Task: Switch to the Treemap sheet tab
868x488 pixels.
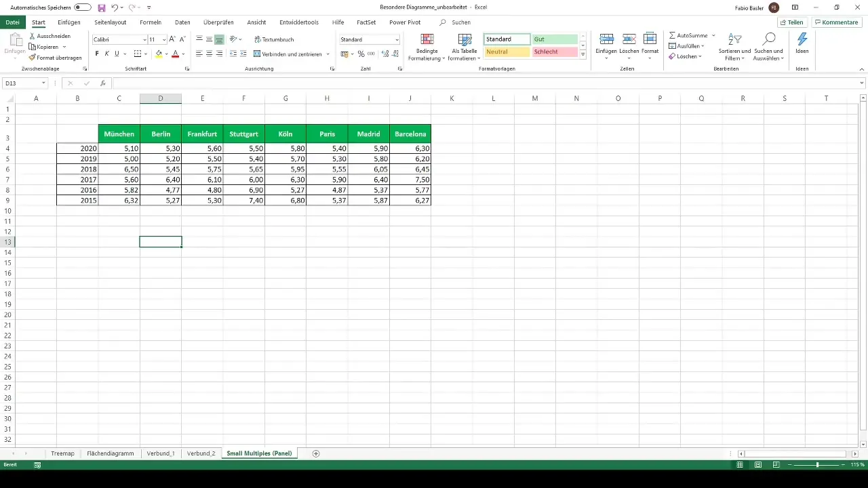Action: [x=62, y=453]
